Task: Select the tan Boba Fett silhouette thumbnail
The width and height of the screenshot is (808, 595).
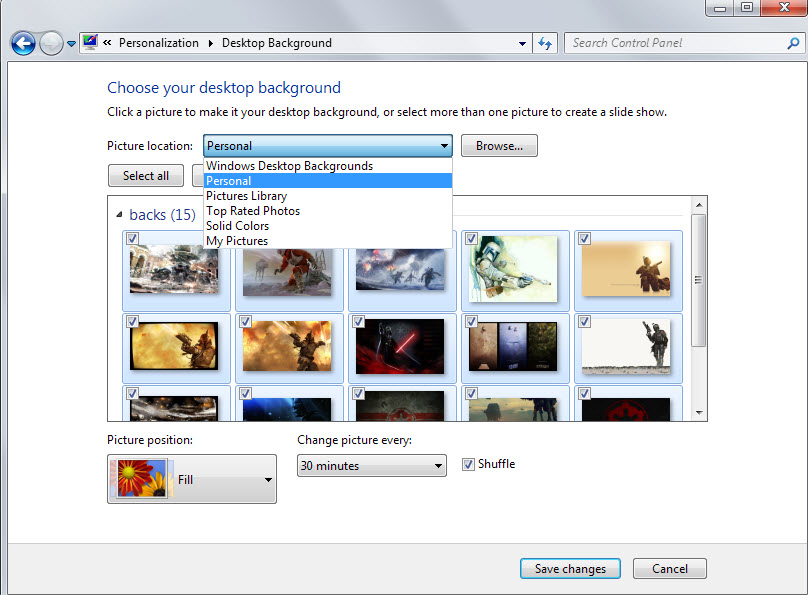Action: (626, 269)
